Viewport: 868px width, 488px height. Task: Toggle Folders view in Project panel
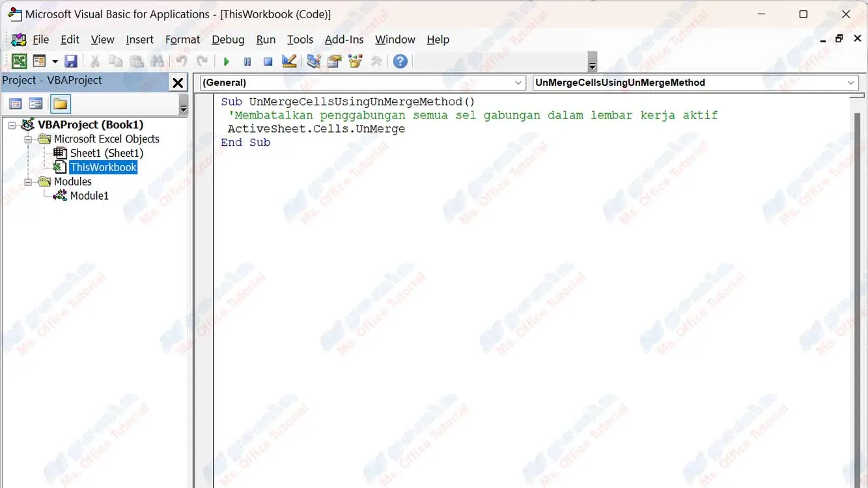click(61, 104)
